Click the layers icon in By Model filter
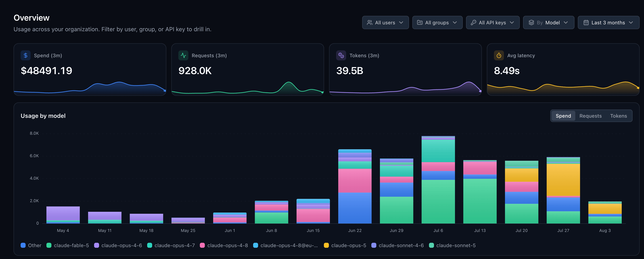Screen dimensions: 644x259 pyautogui.click(x=531, y=22)
